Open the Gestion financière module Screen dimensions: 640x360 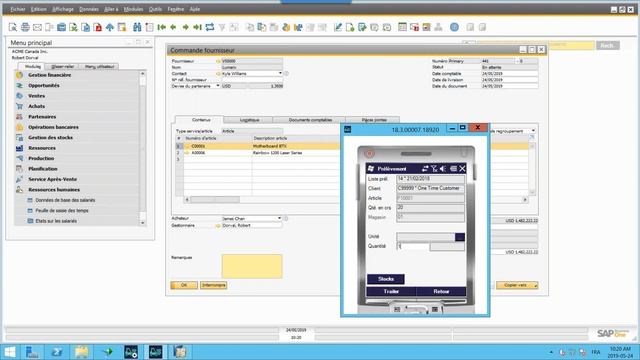tap(49, 75)
